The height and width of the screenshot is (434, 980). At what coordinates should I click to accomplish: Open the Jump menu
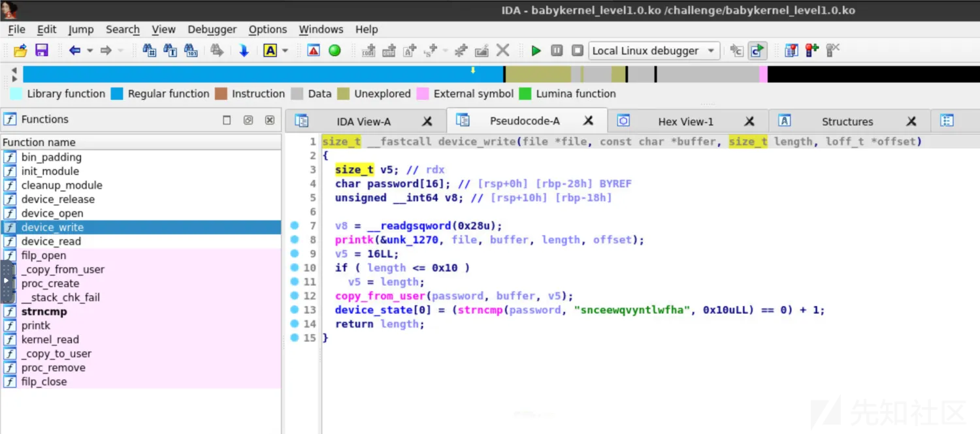pyautogui.click(x=81, y=29)
